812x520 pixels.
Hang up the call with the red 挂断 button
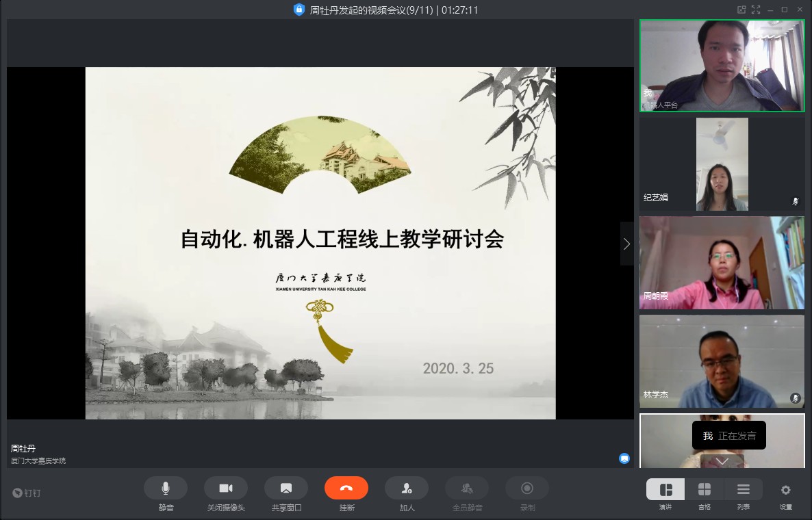pyautogui.click(x=346, y=488)
